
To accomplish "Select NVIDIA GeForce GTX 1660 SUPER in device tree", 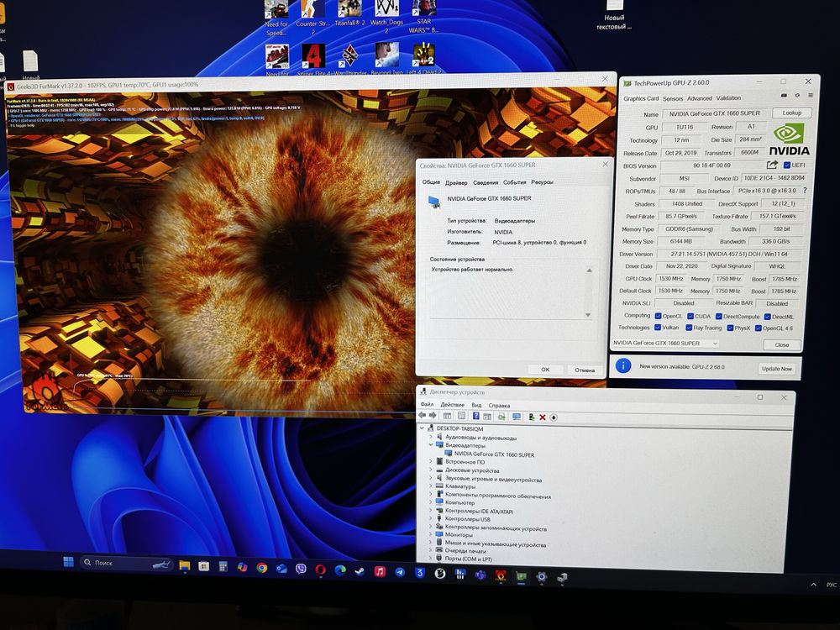I will click(x=494, y=454).
